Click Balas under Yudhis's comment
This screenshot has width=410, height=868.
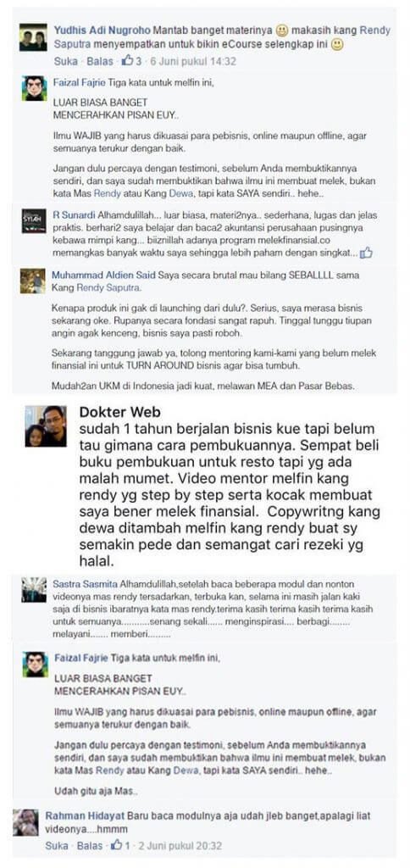pyautogui.click(x=100, y=61)
